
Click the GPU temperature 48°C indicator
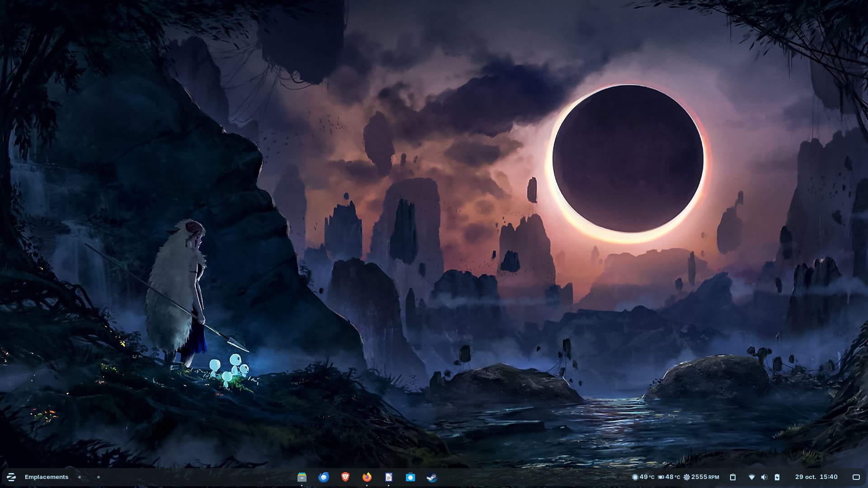(669, 477)
